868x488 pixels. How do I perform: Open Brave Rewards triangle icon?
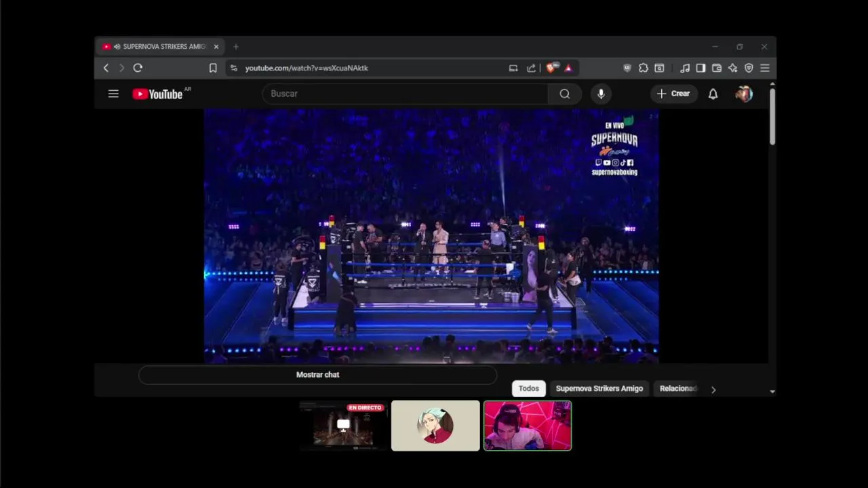click(568, 68)
